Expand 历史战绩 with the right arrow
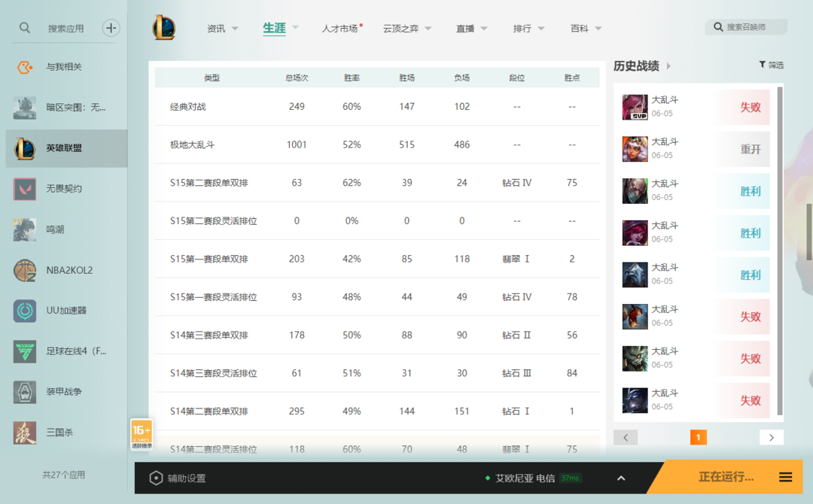This screenshot has height=504, width=813. (x=668, y=65)
